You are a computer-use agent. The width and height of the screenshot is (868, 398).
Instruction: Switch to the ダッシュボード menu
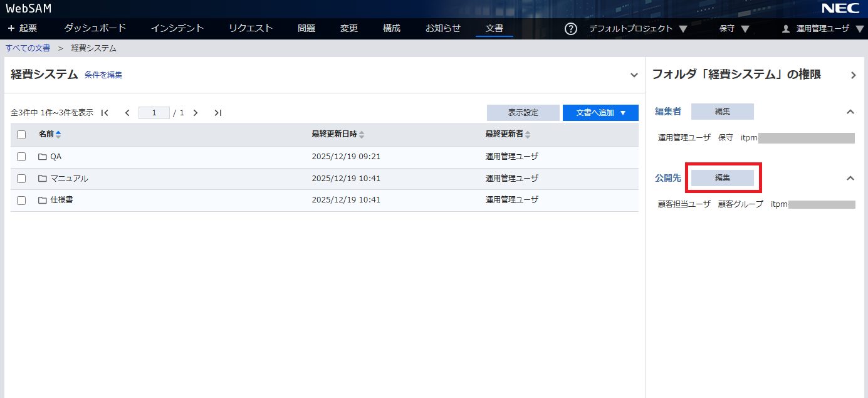[x=95, y=28]
